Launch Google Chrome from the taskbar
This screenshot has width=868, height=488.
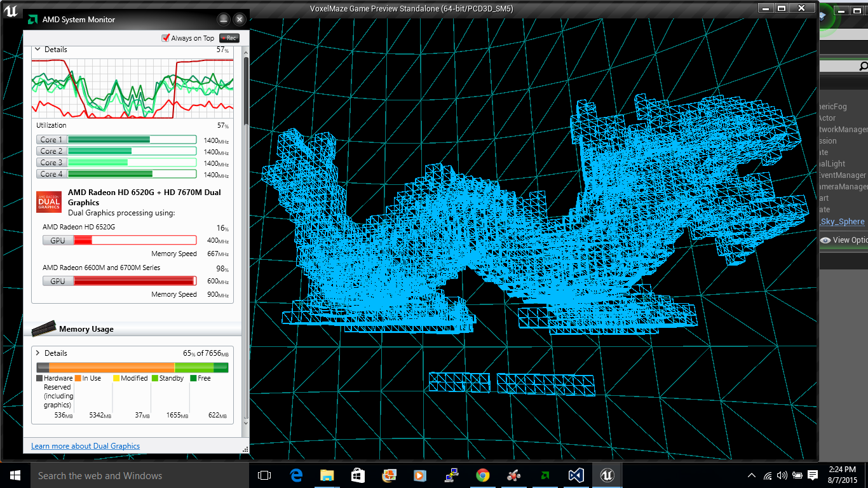pyautogui.click(x=482, y=475)
